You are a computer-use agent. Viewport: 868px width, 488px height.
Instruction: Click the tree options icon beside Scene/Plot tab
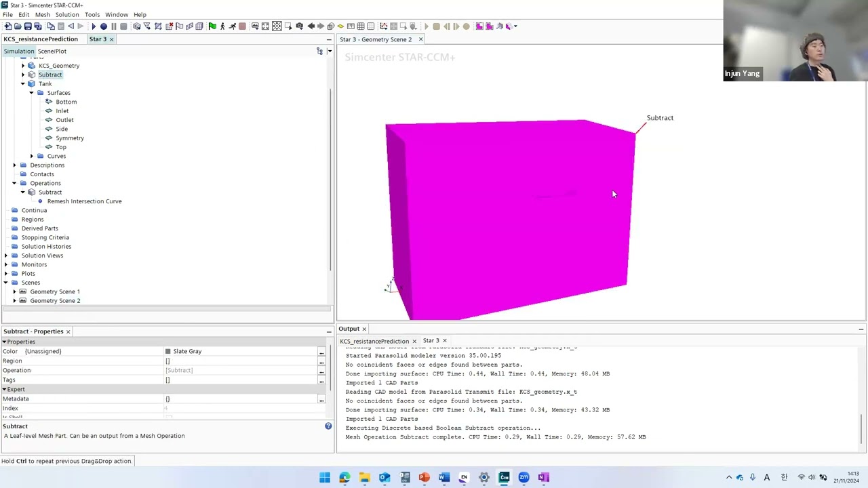pos(320,52)
